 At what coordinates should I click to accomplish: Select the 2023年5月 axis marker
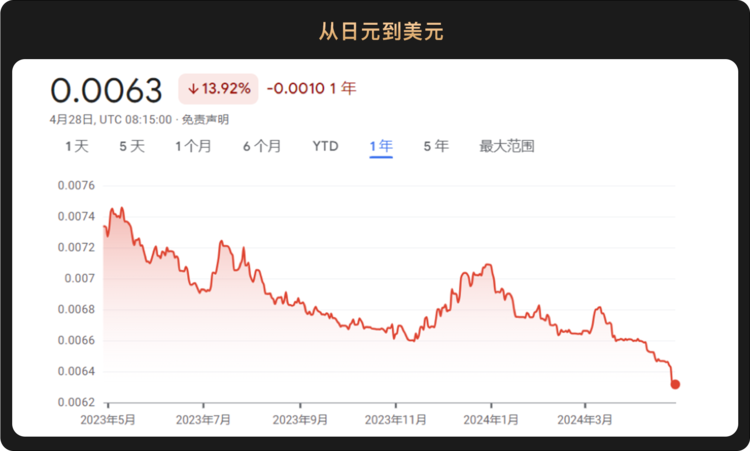tap(108, 420)
